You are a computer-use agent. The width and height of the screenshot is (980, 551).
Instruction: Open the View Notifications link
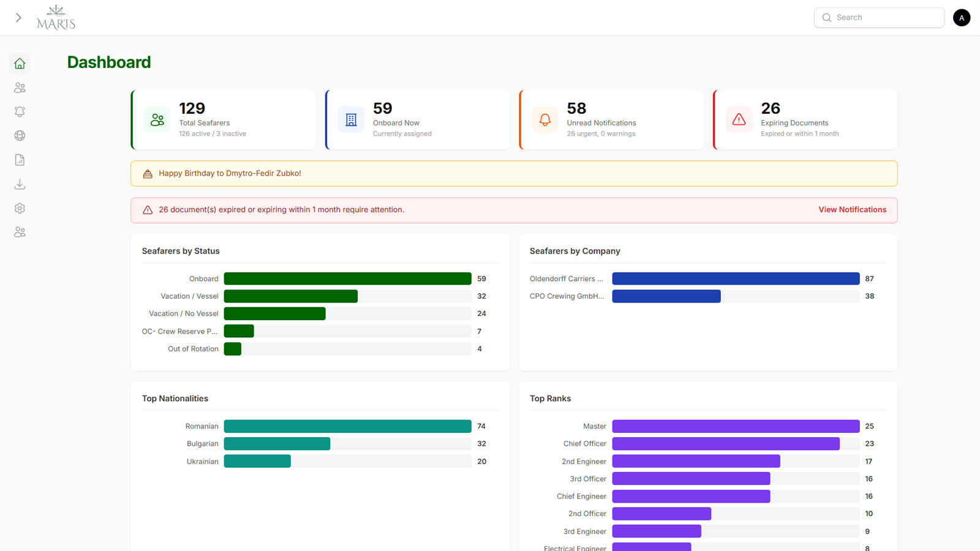point(852,209)
